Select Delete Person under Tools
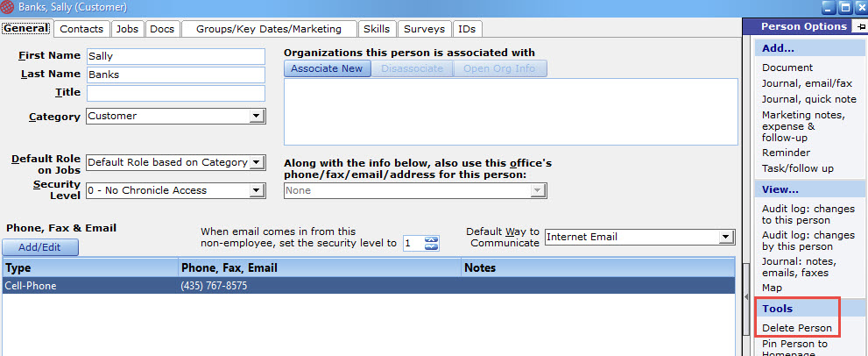 click(x=796, y=328)
